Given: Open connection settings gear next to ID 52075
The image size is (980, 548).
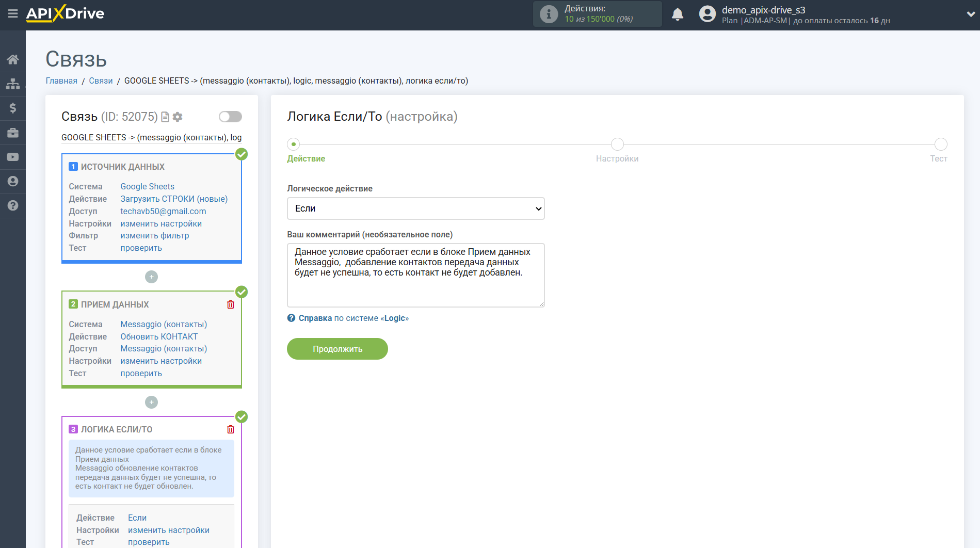Looking at the screenshot, I should 178,117.
